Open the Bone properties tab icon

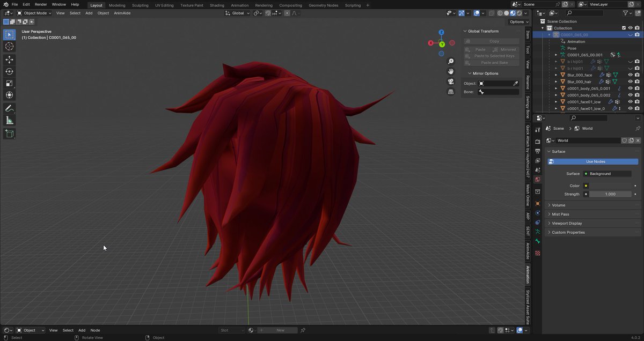[x=537, y=241]
